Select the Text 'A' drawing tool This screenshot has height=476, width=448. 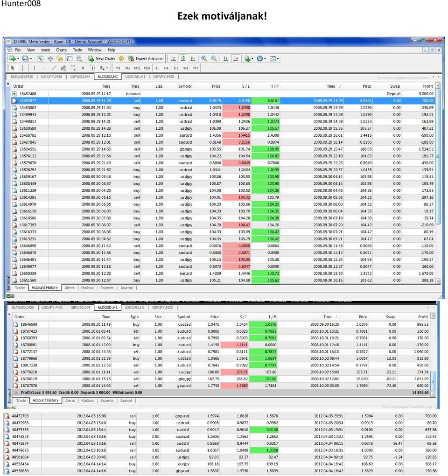[x=83, y=68]
